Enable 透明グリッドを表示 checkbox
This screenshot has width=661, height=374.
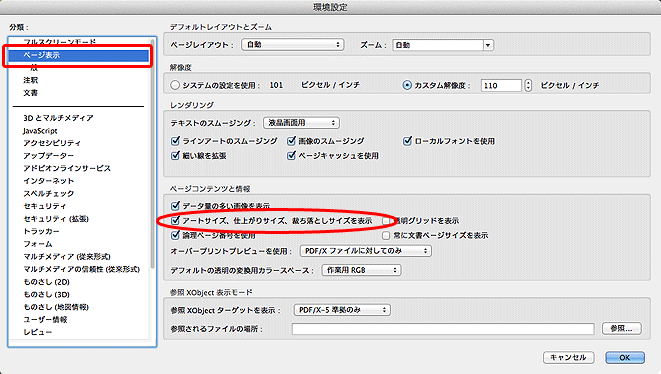point(386,221)
